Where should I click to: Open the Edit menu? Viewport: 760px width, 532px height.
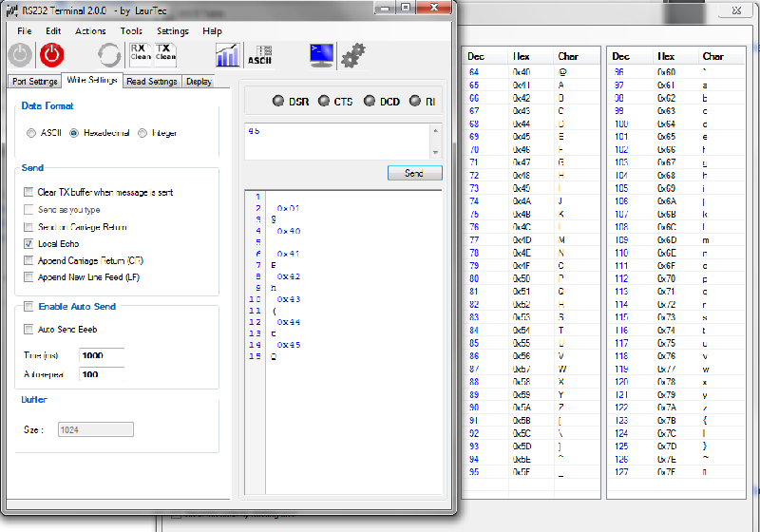(53, 31)
